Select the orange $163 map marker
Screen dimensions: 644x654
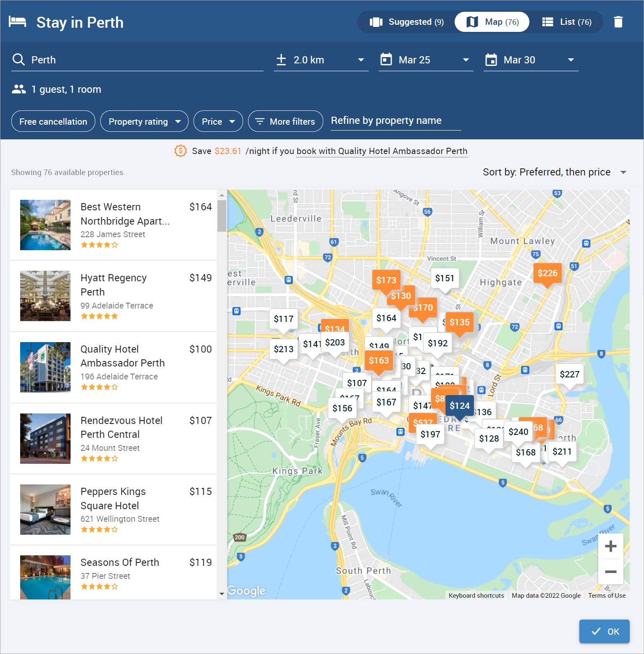click(x=379, y=361)
